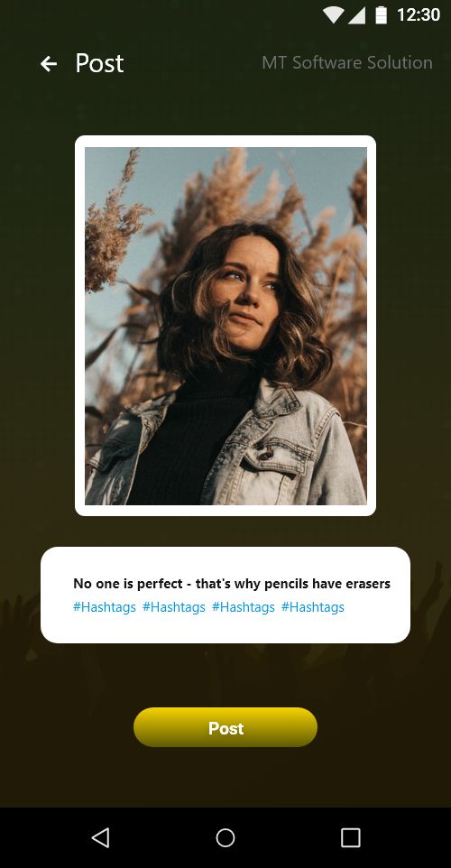451x868 pixels.
Task: Click the Post title in header
Action: pos(99,63)
